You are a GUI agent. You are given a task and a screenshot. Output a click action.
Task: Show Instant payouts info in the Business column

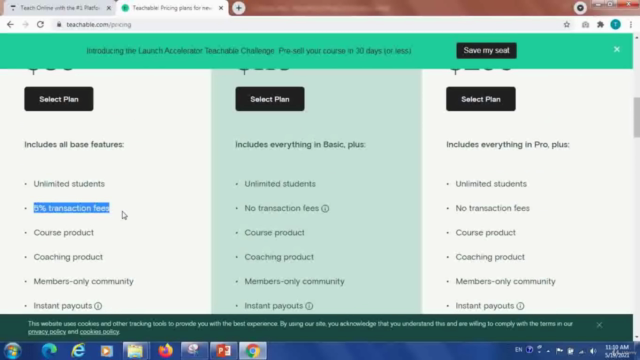click(520, 306)
